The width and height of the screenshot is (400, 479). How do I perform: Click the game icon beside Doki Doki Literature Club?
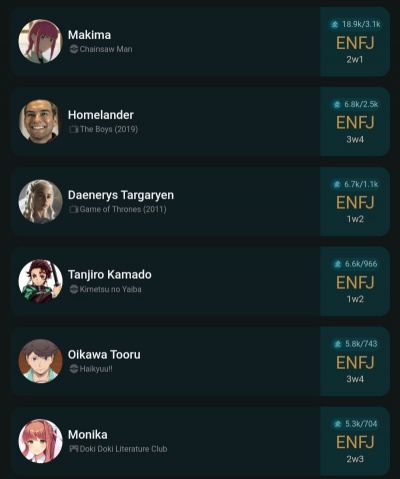coord(74,449)
